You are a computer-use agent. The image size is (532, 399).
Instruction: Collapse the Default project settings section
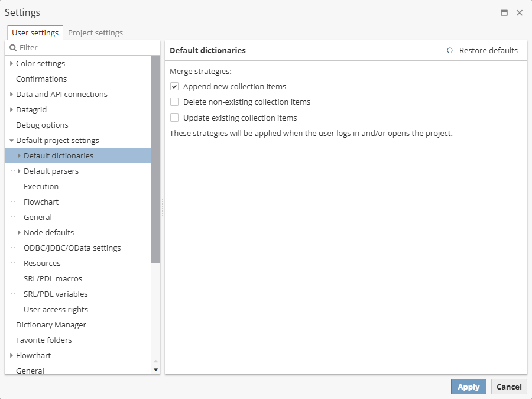click(11, 140)
